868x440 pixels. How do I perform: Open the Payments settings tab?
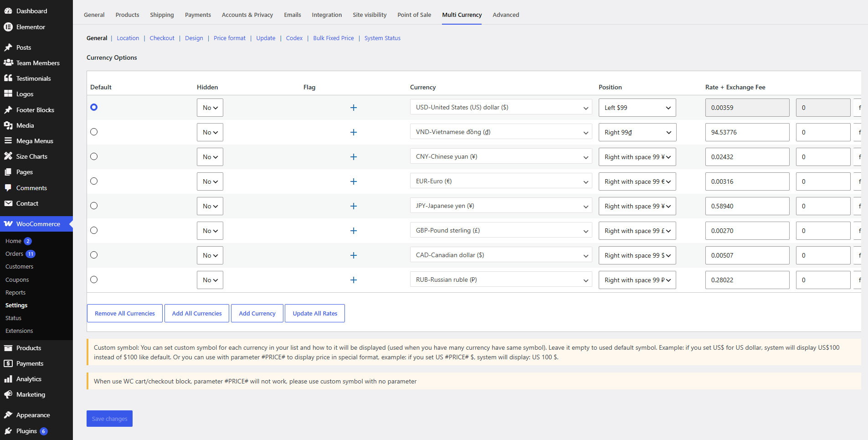pyautogui.click(x=198, y=15)
